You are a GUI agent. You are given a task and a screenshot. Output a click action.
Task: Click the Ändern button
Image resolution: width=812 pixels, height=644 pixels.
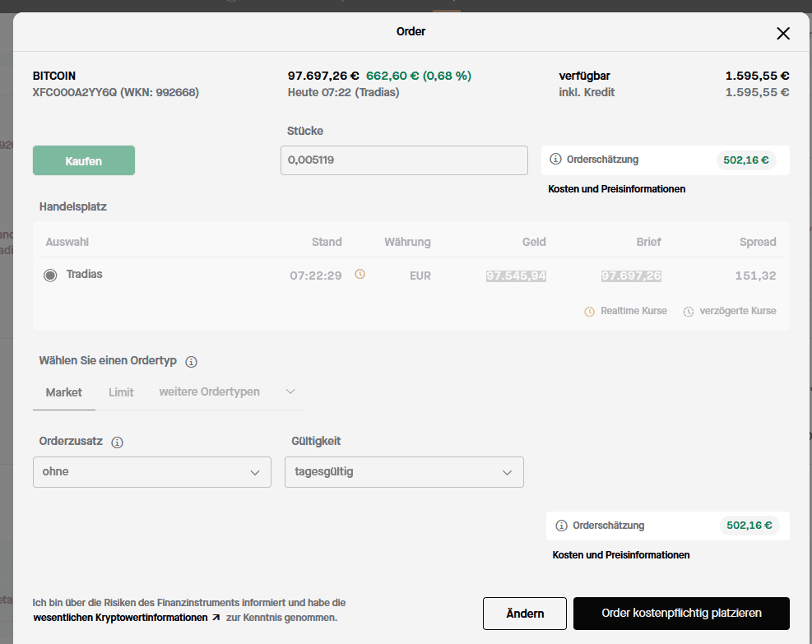coord(524,614)
